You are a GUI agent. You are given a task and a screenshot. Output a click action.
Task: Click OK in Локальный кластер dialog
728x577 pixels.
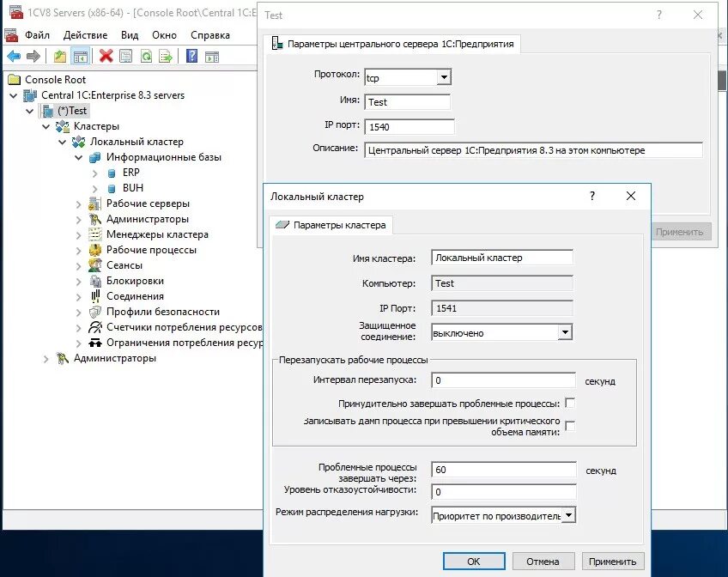tap(474, 562)
